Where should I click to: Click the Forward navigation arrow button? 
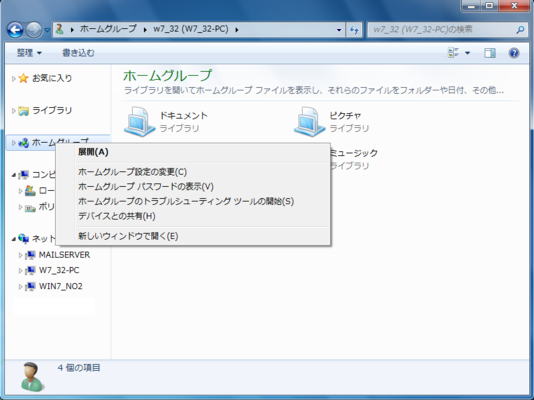[34, 30]
